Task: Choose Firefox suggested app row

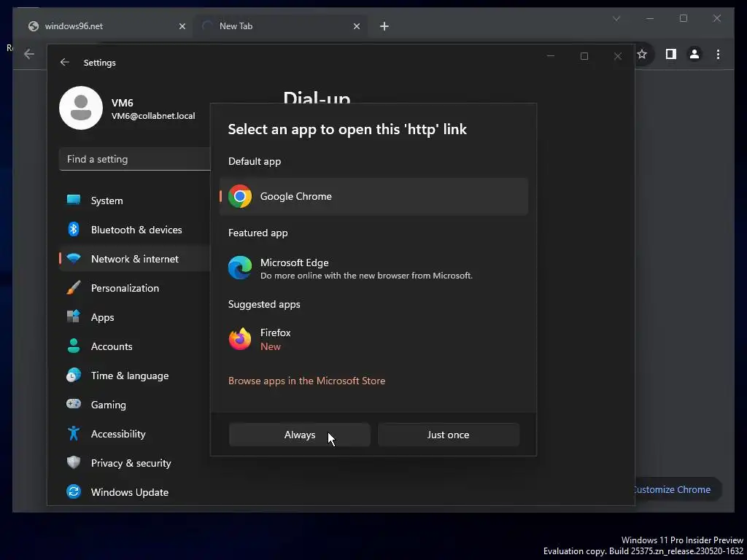Action: [374, 339]
